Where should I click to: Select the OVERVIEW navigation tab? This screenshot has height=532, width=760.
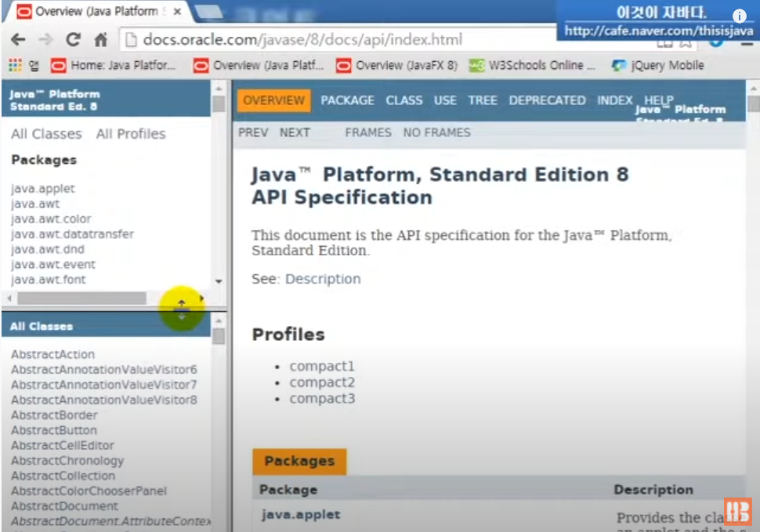(x=274, y=100)
